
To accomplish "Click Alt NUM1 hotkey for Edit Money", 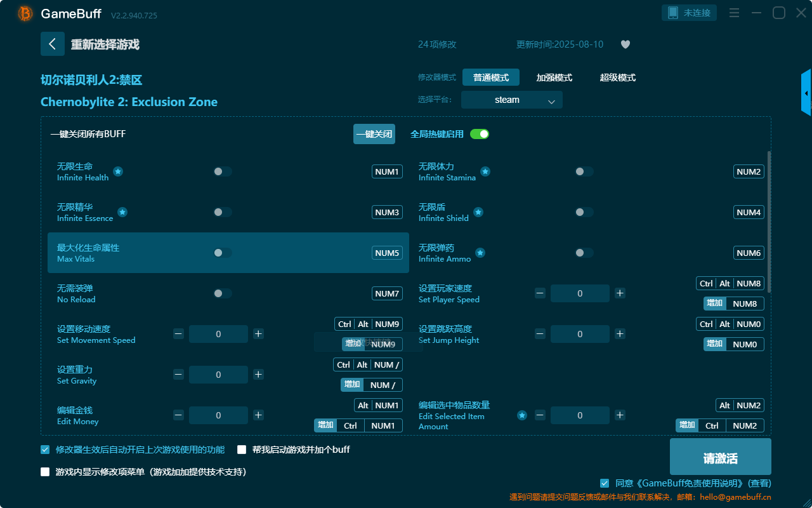I will tap(378, 405).
